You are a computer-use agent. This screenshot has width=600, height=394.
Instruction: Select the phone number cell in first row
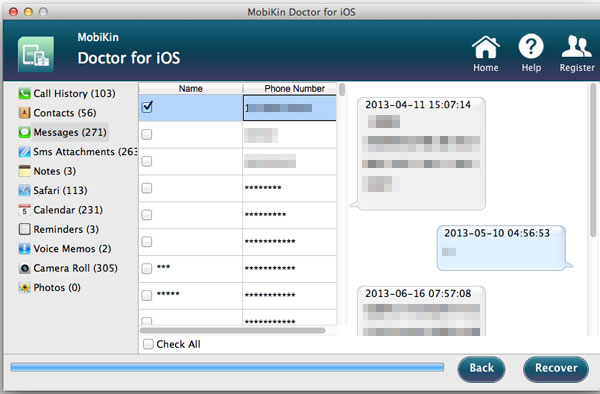click(x=290, y=108)
